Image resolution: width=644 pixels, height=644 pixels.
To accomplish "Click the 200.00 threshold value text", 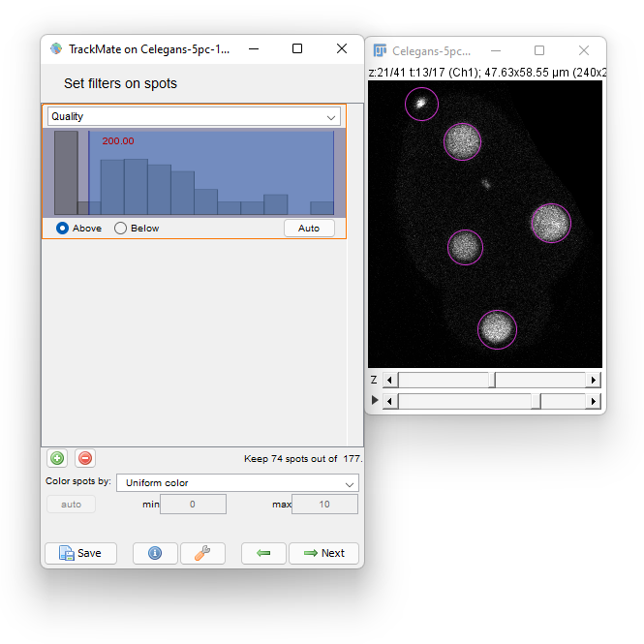I will tap(118, 140).
